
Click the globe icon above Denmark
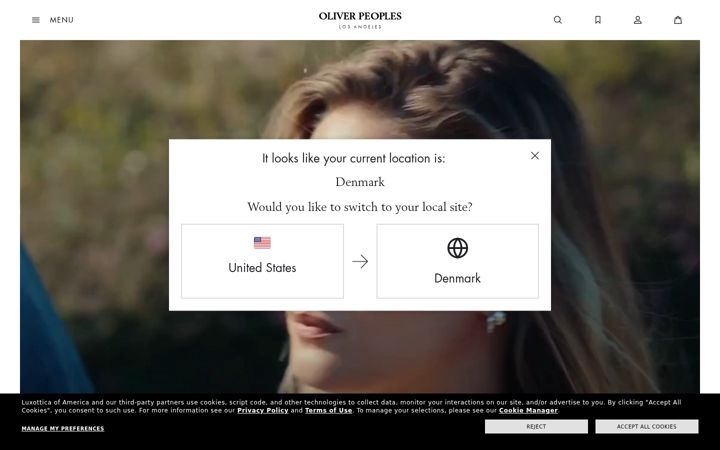point(457,248)
